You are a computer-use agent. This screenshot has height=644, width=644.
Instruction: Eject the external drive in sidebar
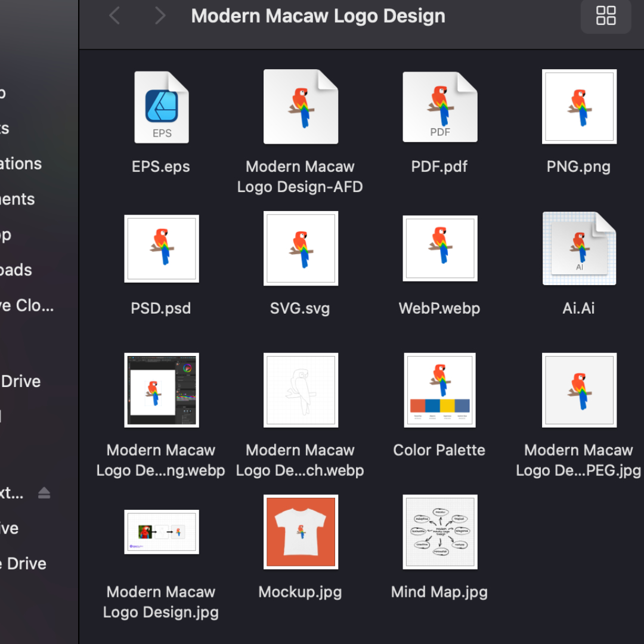[44, 493]
